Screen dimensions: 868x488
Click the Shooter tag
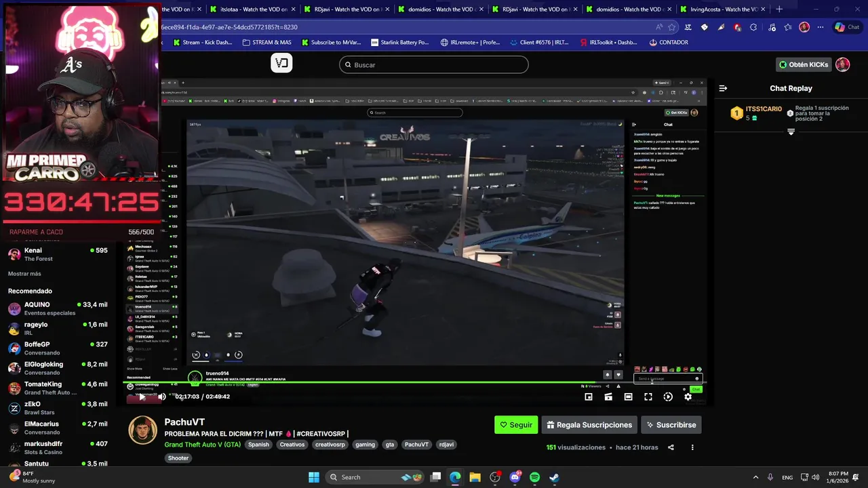(x=178, y=458)
